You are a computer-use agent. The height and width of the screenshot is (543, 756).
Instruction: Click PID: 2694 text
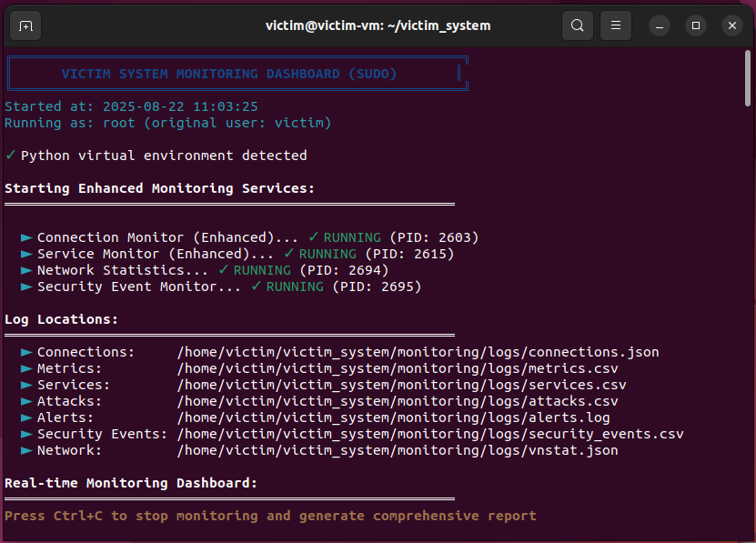344,270
